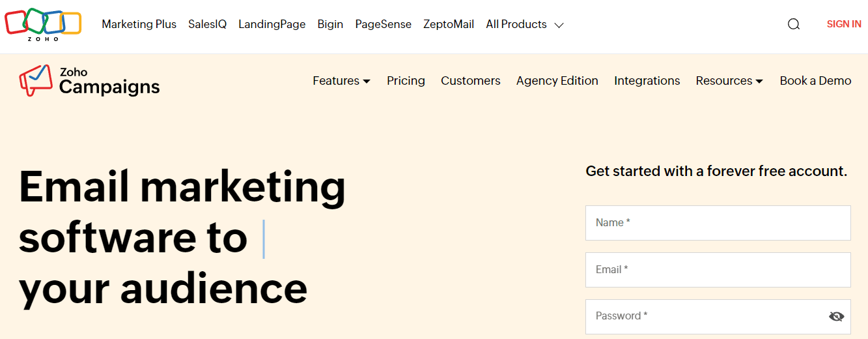Focus the Name input field
The height and width of the screenshot is (339, 868).
718,223
